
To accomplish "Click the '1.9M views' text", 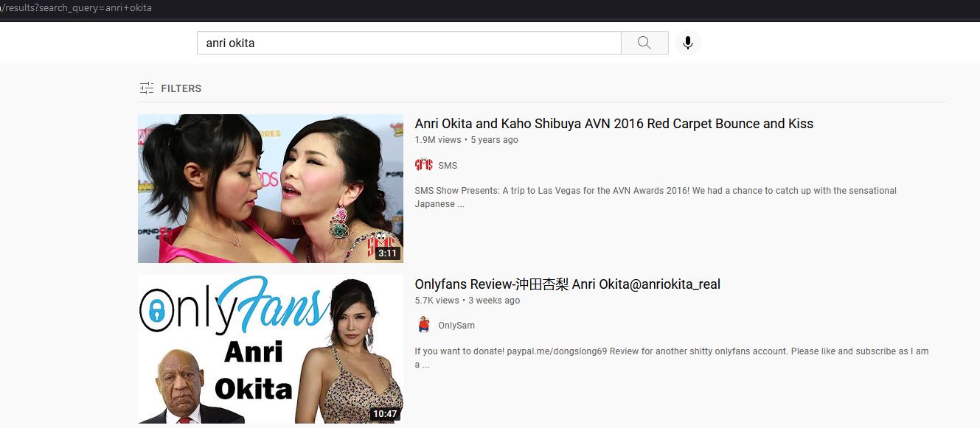I will click(438, 140).
